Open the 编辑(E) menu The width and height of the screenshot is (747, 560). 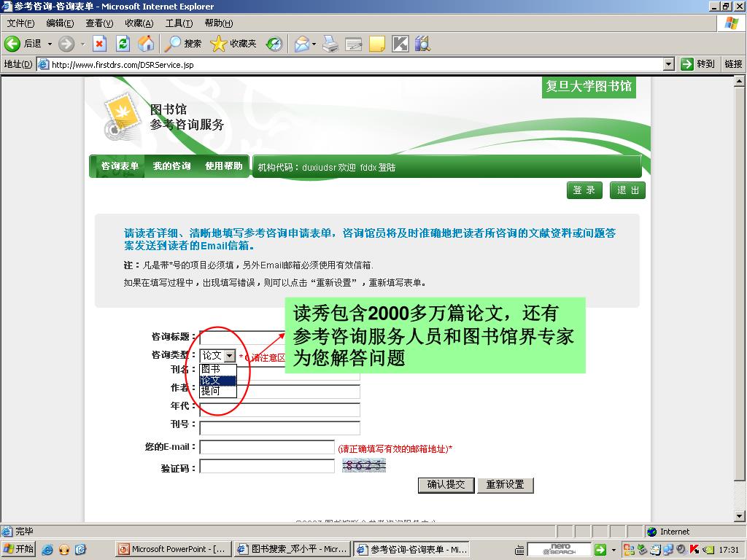click(60, 23)
